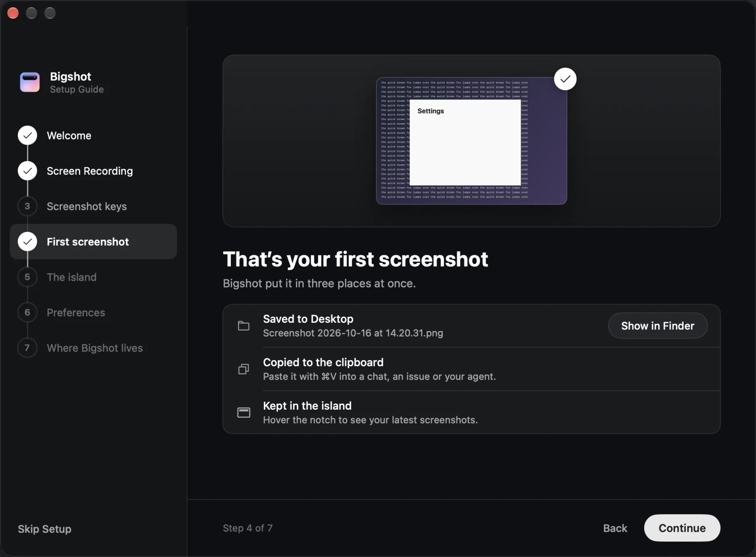756x557 pixels.
Task: Click the step 5 number circle
Action: click(27, 277)
